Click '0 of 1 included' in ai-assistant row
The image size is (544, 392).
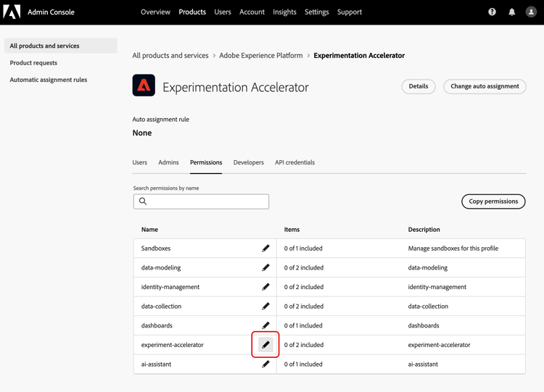(x=303, y=364)
